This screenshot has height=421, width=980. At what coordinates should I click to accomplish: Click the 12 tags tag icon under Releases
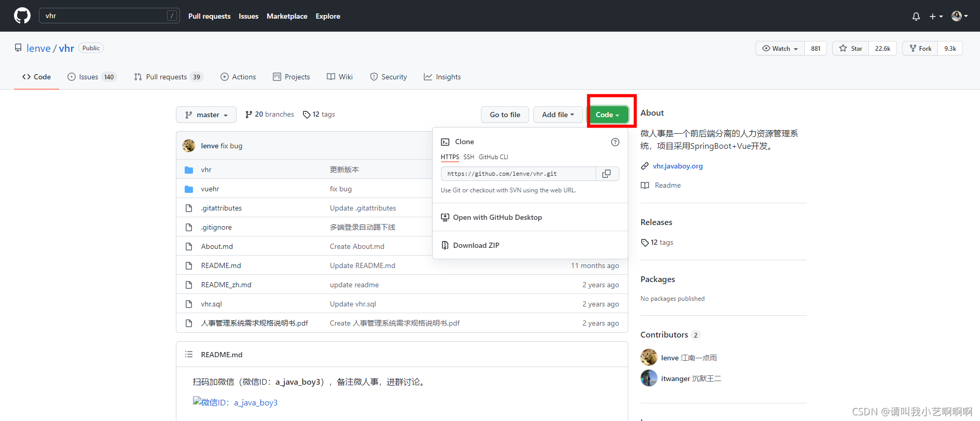tap(645, 243)
